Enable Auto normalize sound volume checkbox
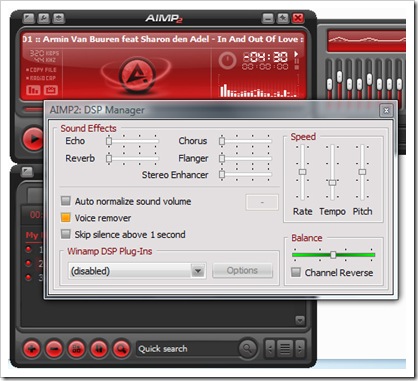 point(66,201)
